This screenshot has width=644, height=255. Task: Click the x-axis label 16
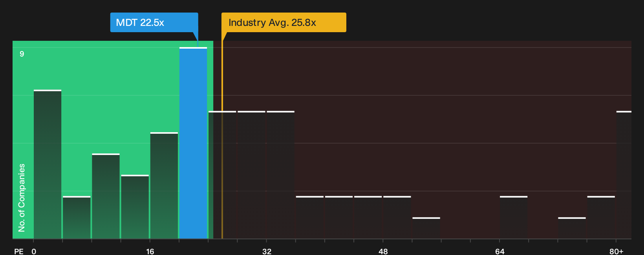pyautogui.click(x=150, y=251)
